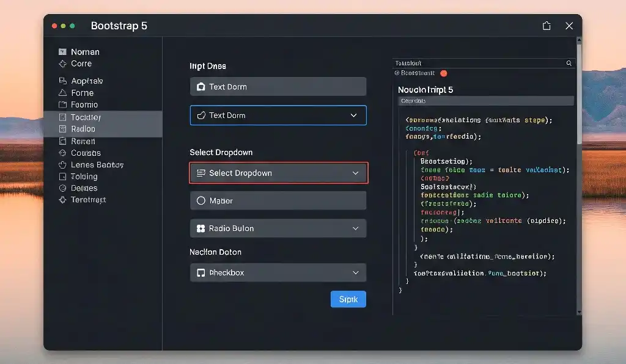Screen dimensions: 626x364
Task: Open Forne in the sidebar
Action: [83, 93]
